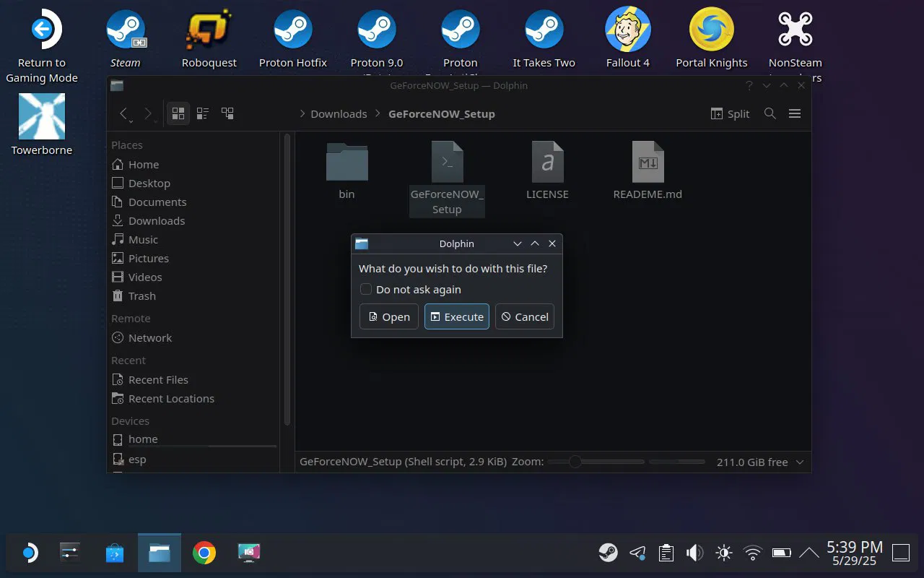
Task: Click the Places panel scrollbar
Action: pyautogui.click(x=287, y=279)
